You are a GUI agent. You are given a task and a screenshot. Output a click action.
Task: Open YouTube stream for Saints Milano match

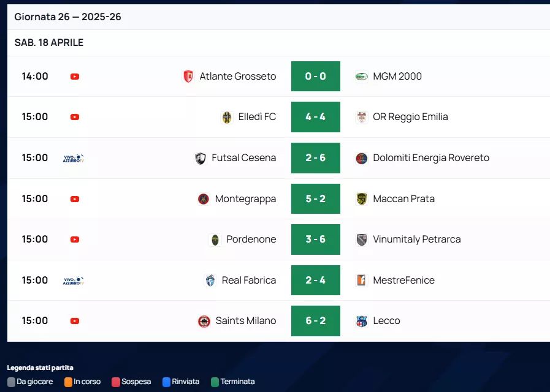pos(75,321)
